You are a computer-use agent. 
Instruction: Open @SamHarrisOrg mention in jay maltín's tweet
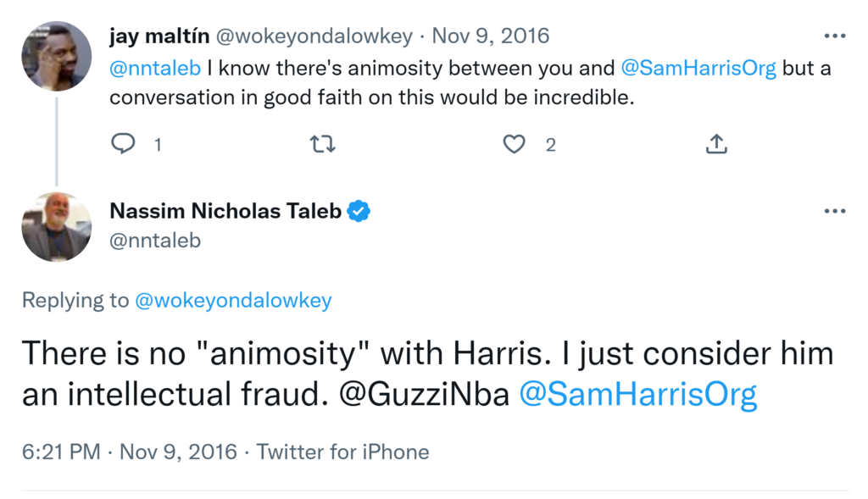click(x=698, y=69)
